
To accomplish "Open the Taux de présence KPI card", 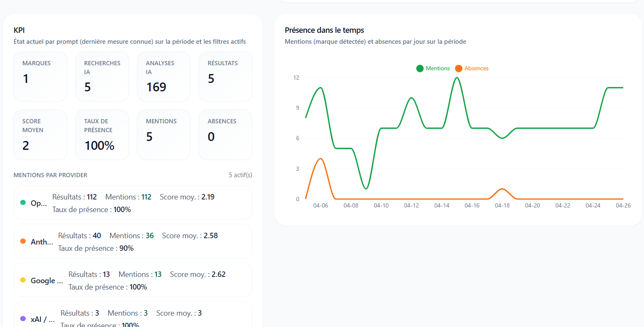I will pyautogui.click(x=102, y=135).
